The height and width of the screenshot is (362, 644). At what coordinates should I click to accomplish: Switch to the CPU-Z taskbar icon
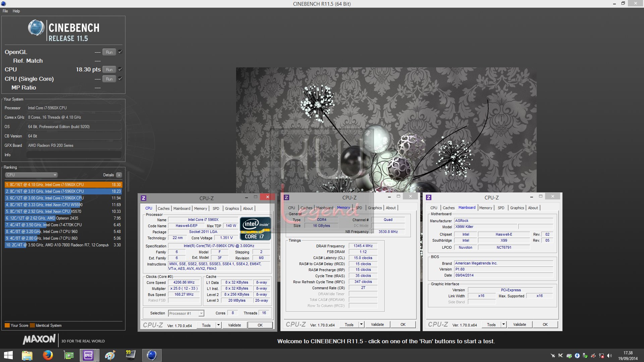[89, 355]
